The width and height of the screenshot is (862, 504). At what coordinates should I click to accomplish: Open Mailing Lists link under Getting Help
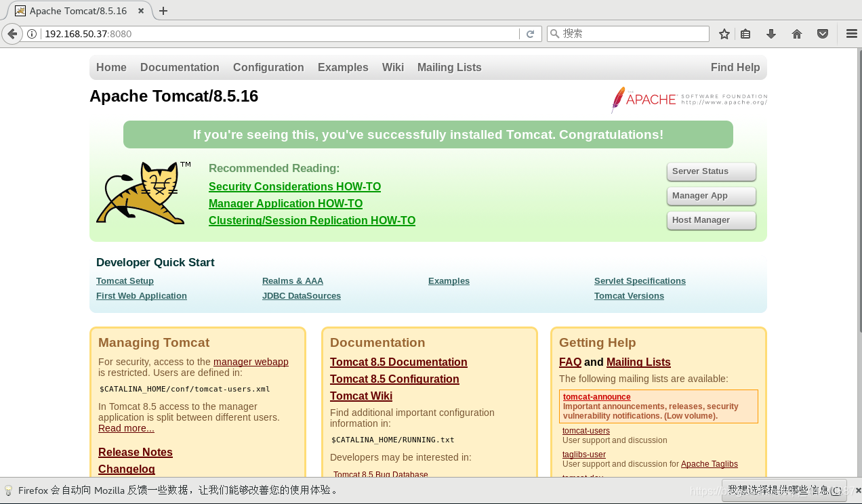[x=638, y=362]
